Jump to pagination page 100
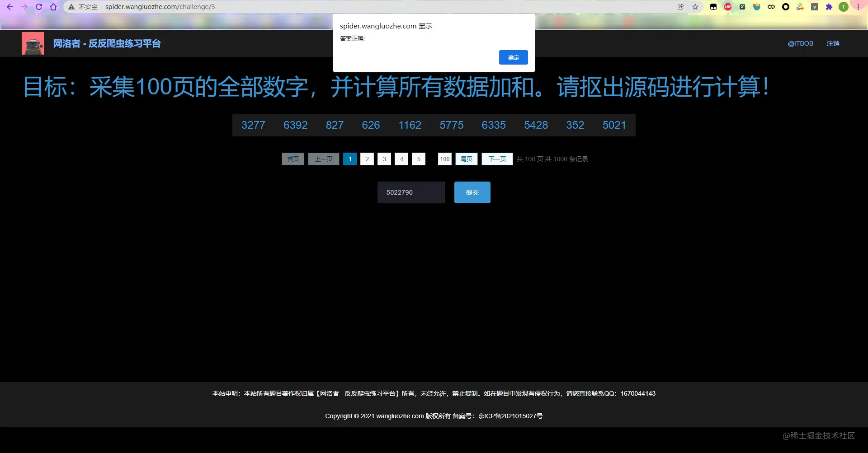This screenshot has width=868, height=453. pyautogui.click(x=445, y=159)
